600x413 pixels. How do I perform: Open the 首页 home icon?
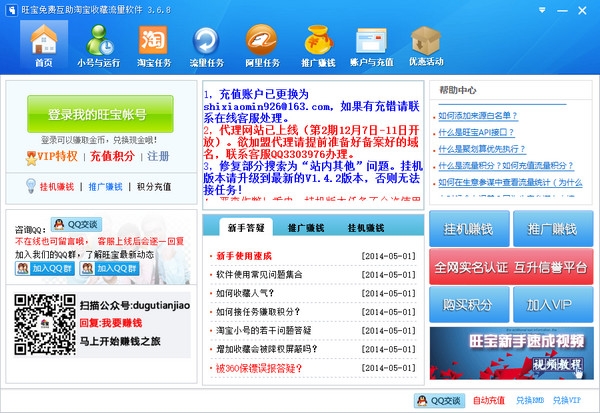point(44,46)
